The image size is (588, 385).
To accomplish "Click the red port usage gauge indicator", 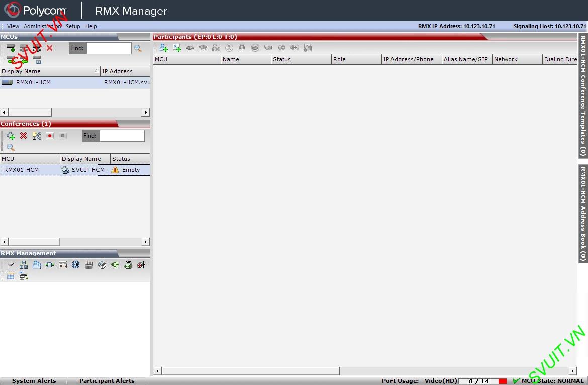I will pyautogui.click(x=503, y=381).
